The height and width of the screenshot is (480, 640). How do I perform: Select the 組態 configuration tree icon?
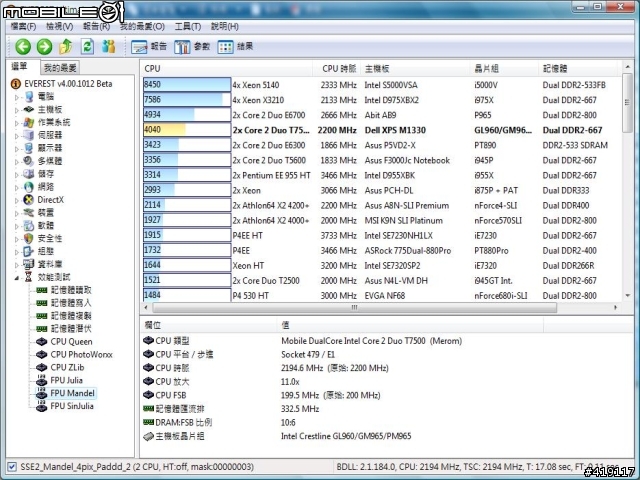[29, 251]
